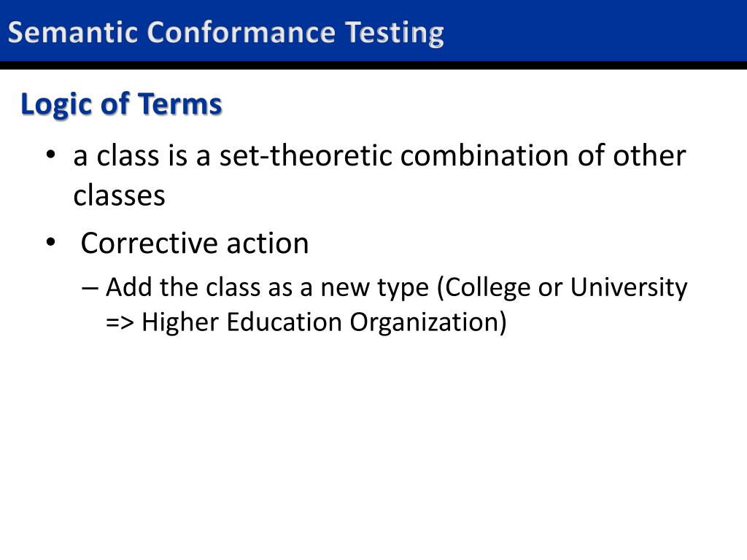Click the empty white area below the text
Image resolution: width=747 pixels, height=560 pixels.
point(373,452)
